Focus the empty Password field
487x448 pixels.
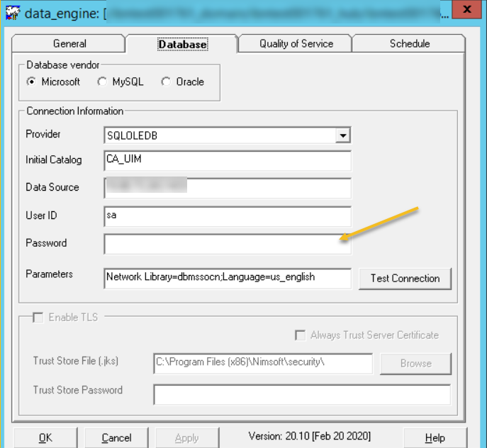coord(228,245)
